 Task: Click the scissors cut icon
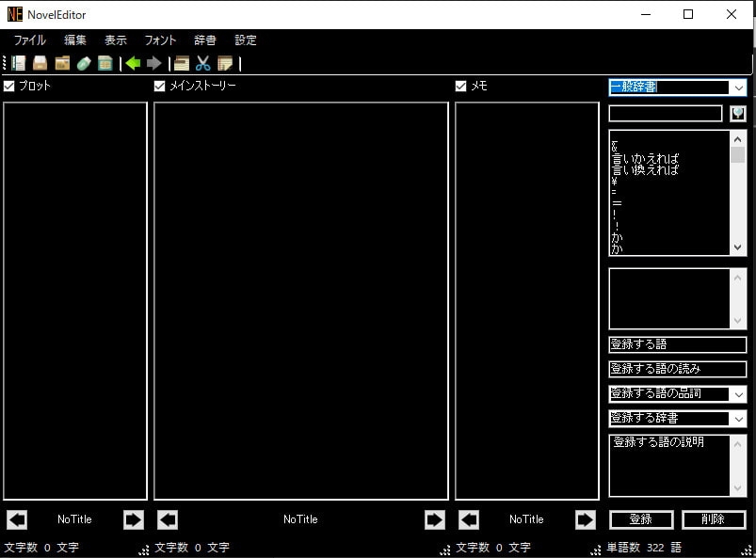tap(202, 63)
